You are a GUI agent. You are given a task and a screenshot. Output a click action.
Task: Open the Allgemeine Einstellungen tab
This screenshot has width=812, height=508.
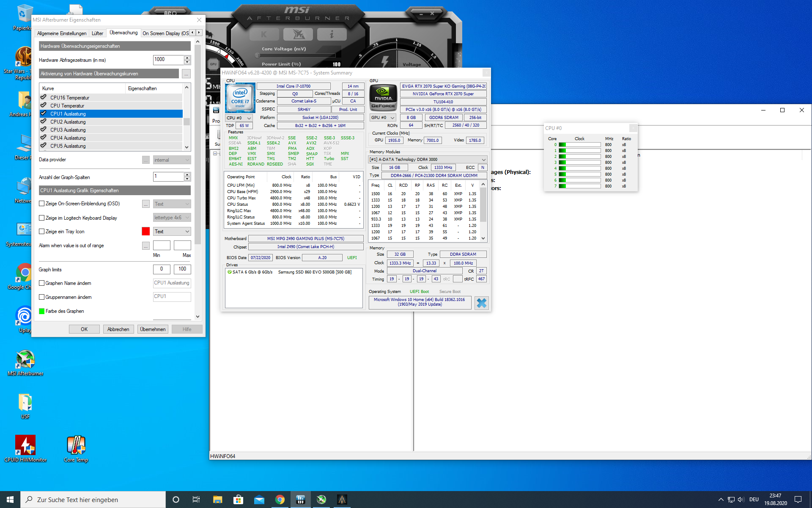click(x=62, y=33)
